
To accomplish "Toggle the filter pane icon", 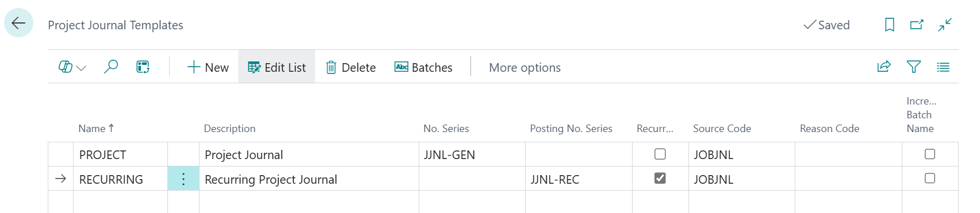I will [x=914, y=67].
